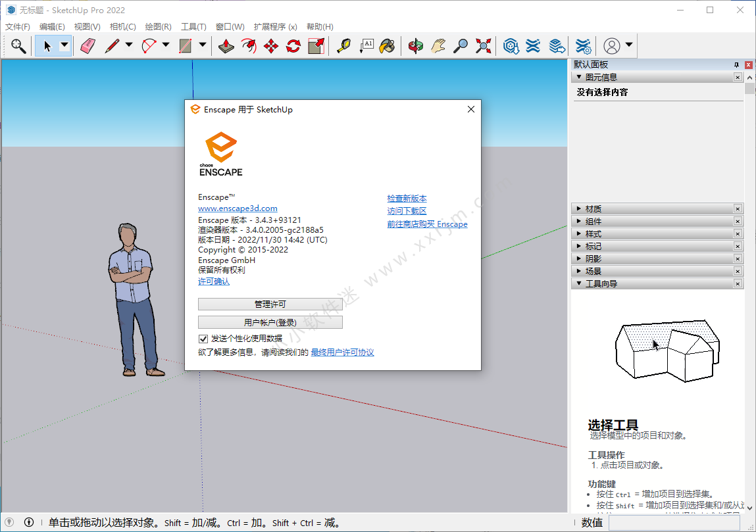Open the Extension Warehouse icon
Image resolution: width=756 pixels, height=532 pixels.
(x=533, y=46)
